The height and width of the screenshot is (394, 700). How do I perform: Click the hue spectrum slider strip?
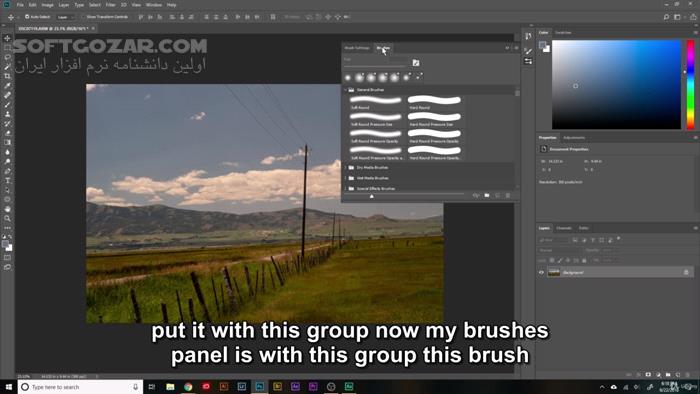691,85
